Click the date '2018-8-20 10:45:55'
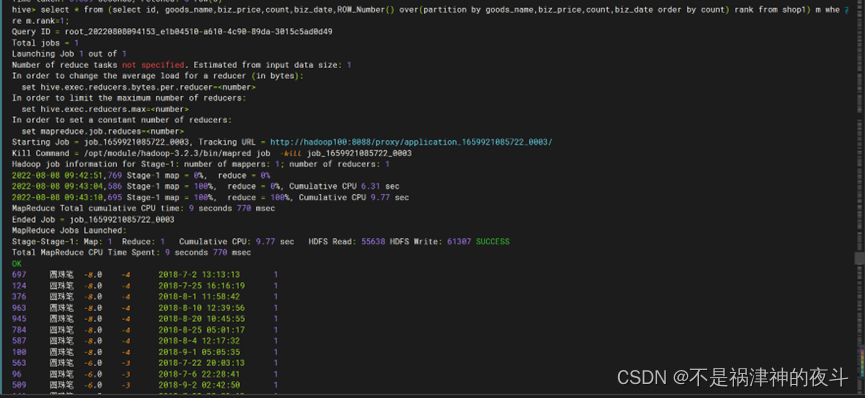Image resolution: width=865 pixels, height=398 pixels. (201, 319)
